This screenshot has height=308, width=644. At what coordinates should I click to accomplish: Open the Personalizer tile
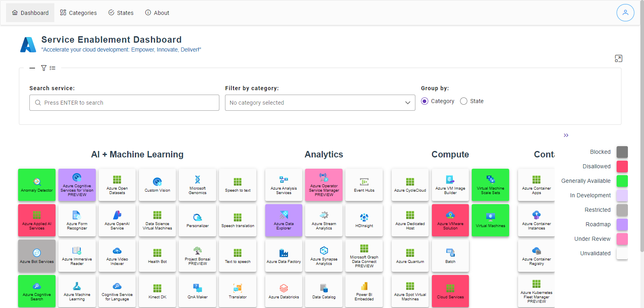(x=198, y=220)
